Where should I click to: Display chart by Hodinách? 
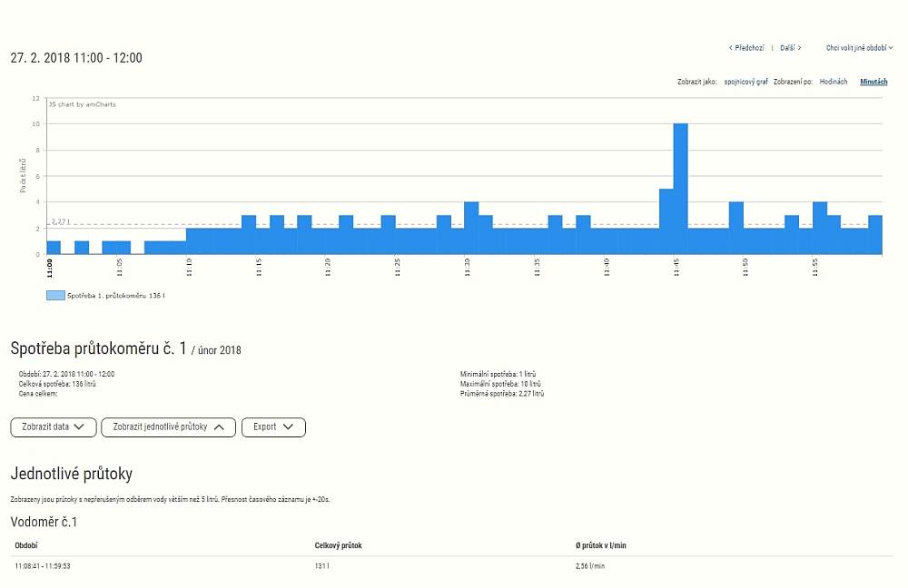tap(833, 82)
